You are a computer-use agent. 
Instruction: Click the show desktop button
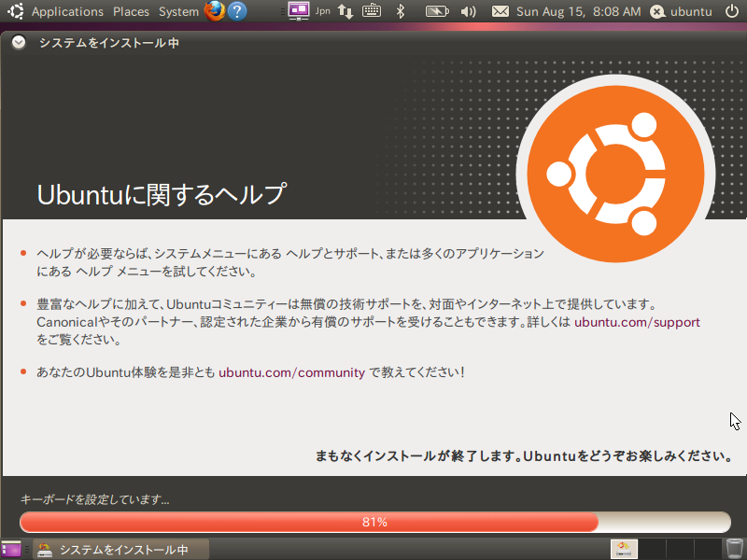point(11,550)
